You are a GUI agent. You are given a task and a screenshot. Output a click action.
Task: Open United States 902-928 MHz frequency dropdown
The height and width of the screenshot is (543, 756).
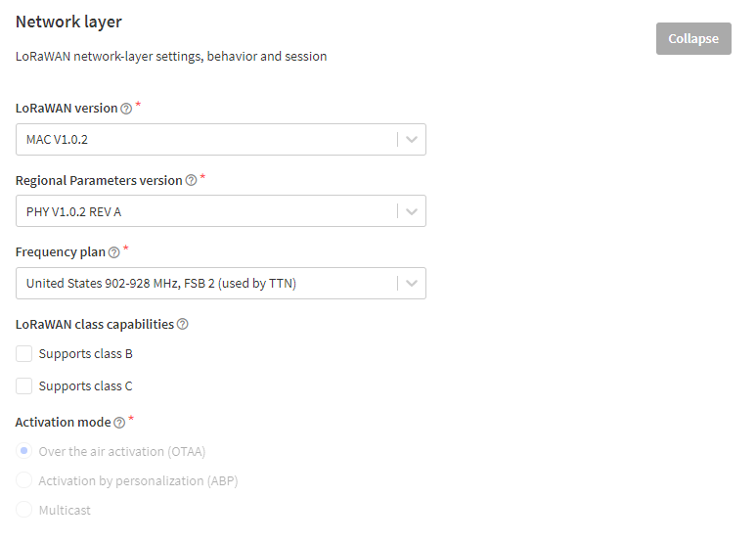[221, 283]
